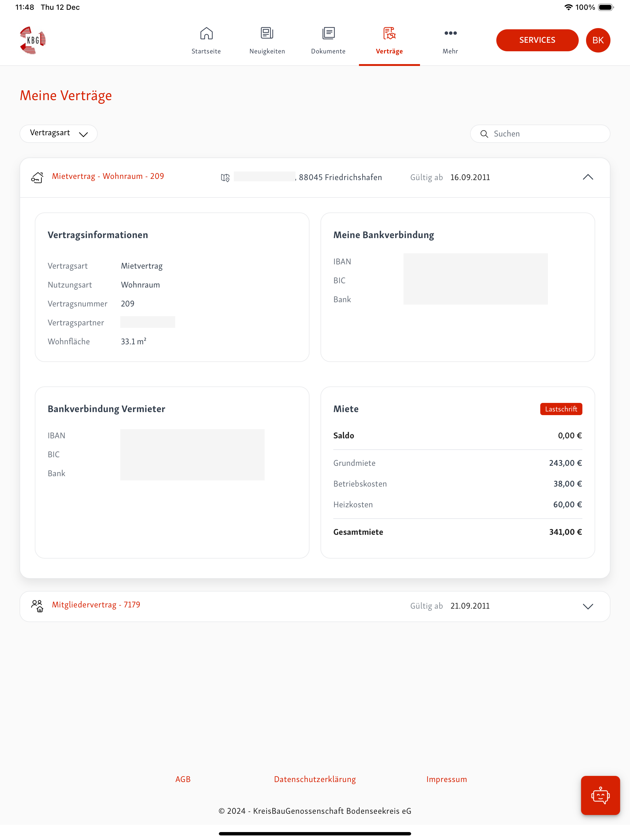Open the Vertragsart filter dropdown
Image resolution: width=630 pixels, height=840 pixels.
(x=59, y=134)
